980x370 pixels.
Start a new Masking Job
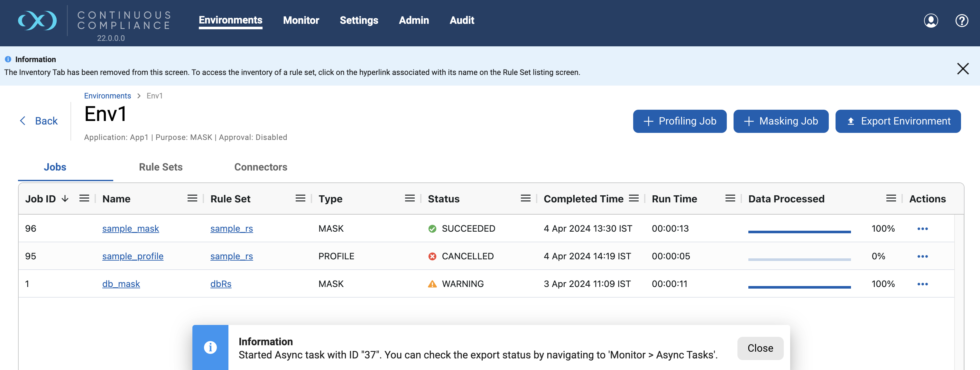[781, 121]
